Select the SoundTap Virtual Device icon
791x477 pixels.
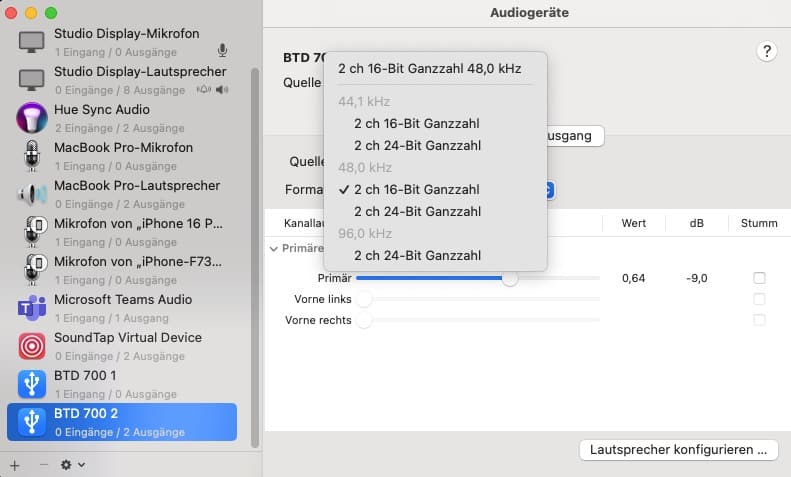(32, 346)
